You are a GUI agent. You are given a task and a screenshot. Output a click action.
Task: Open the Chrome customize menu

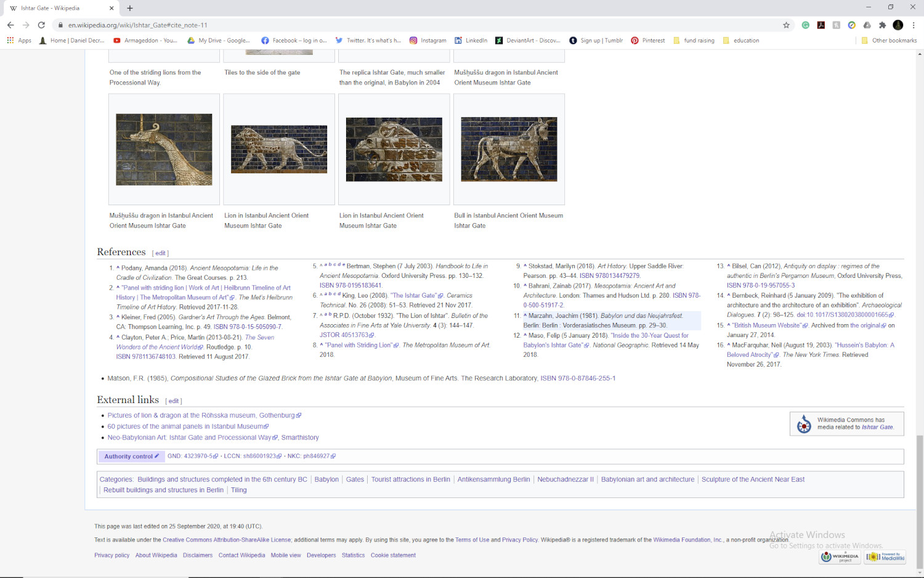click(x=914, y=25)
